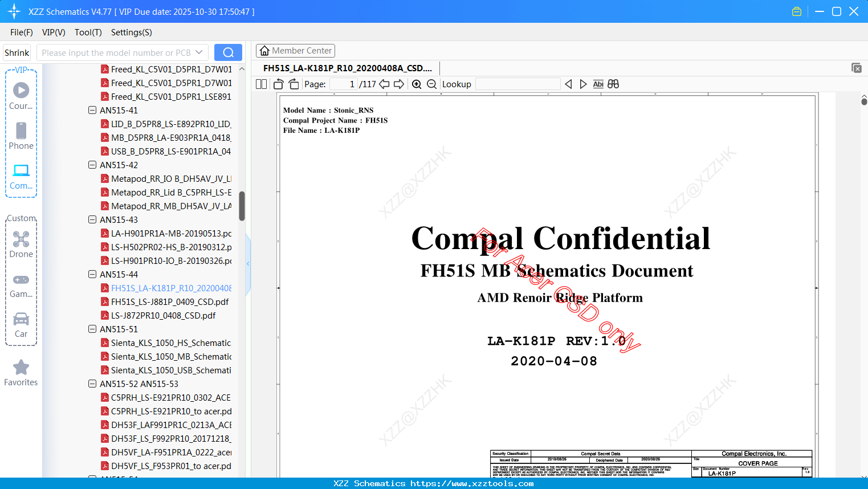This screenshot has height=489, width=868.
Task: Open Metapod_RR_MB_DH5AV file
Action: 166,206
